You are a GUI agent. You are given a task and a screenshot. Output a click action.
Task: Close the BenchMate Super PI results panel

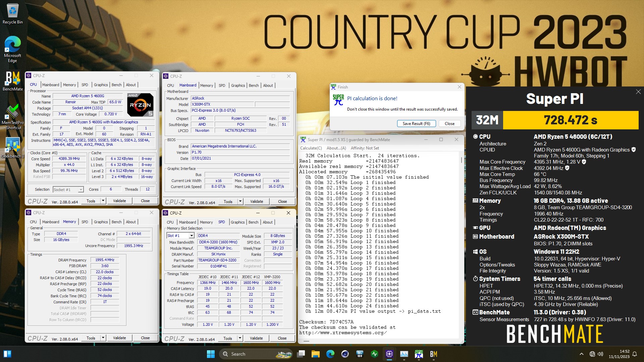click(638, 92)
